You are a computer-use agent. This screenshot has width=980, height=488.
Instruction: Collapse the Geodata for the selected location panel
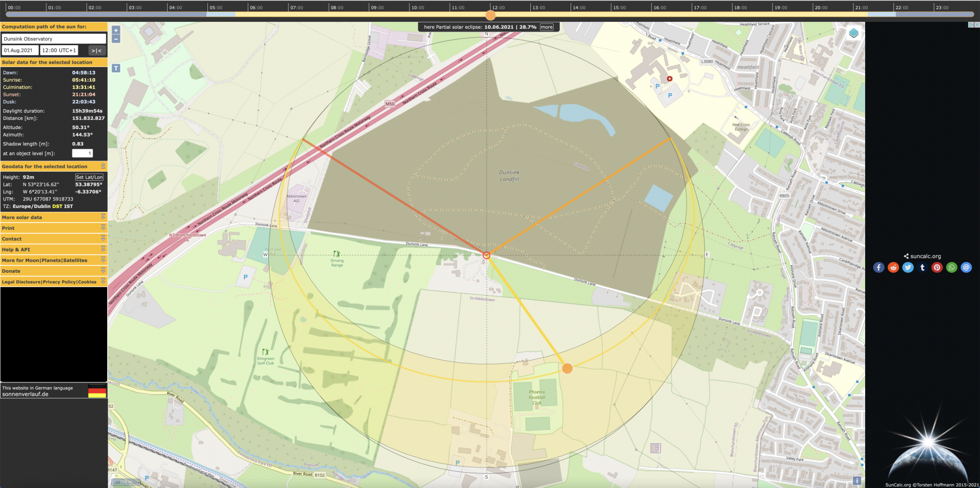click(103, 166)
